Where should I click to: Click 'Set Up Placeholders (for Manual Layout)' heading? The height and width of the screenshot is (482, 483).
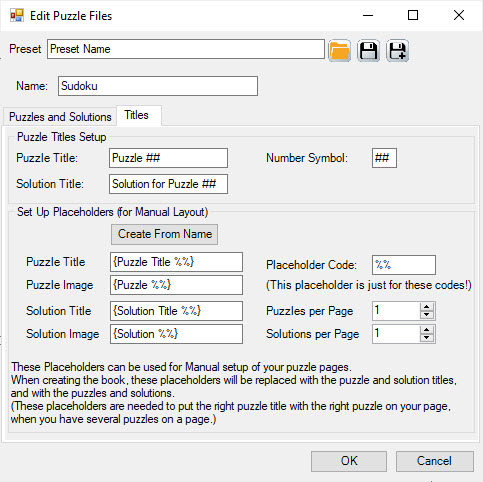tap(113, 212)
